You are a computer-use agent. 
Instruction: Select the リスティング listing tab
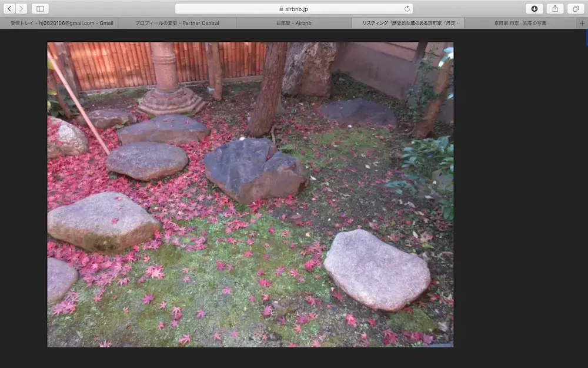tap(408, 23)
